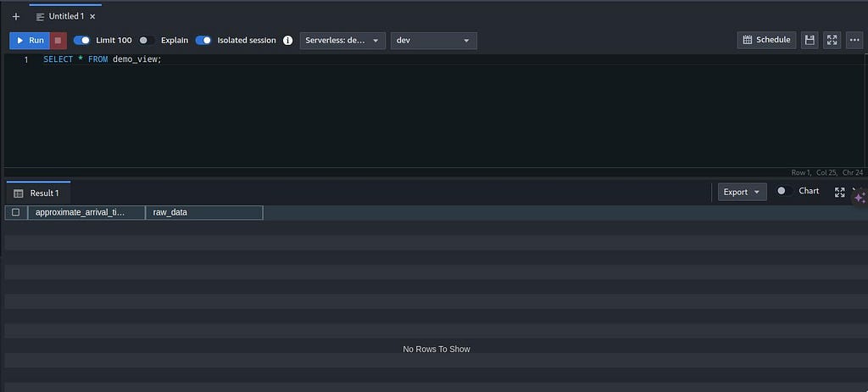Sort by raw_data column header

[203, 212]
